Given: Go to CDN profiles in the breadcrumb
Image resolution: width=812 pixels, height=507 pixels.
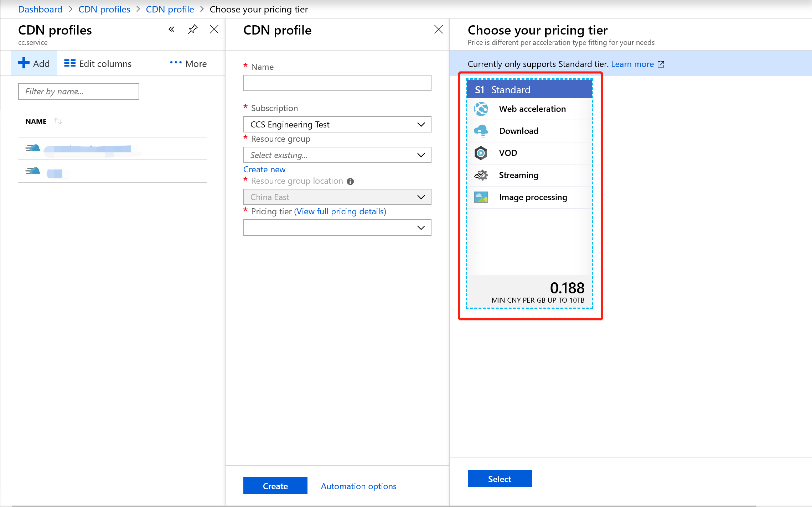Looking at the screenshot, I should pos(104,9).
